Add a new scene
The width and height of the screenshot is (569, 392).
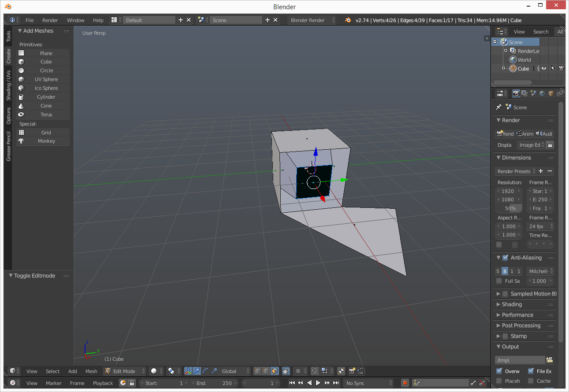click(267, 20)
